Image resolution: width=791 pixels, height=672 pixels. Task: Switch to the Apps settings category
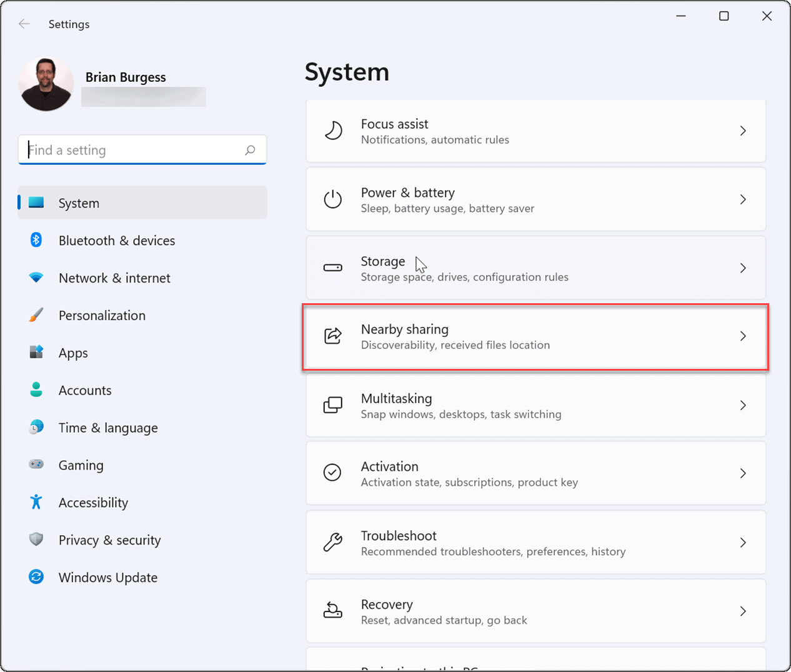click(73, 353)
